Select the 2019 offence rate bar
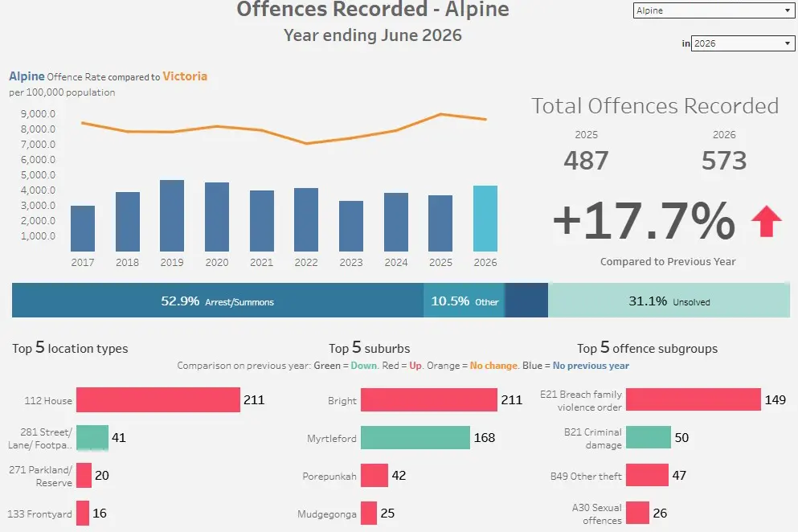Image resolution: width=798 pixels, height=532 pixels. [172, 216]
